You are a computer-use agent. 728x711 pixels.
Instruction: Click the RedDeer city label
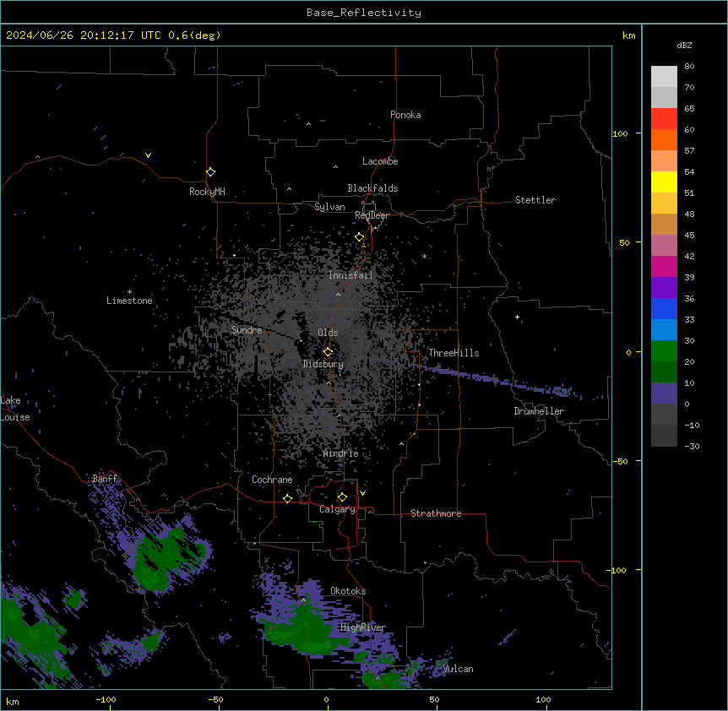(372, 215)
